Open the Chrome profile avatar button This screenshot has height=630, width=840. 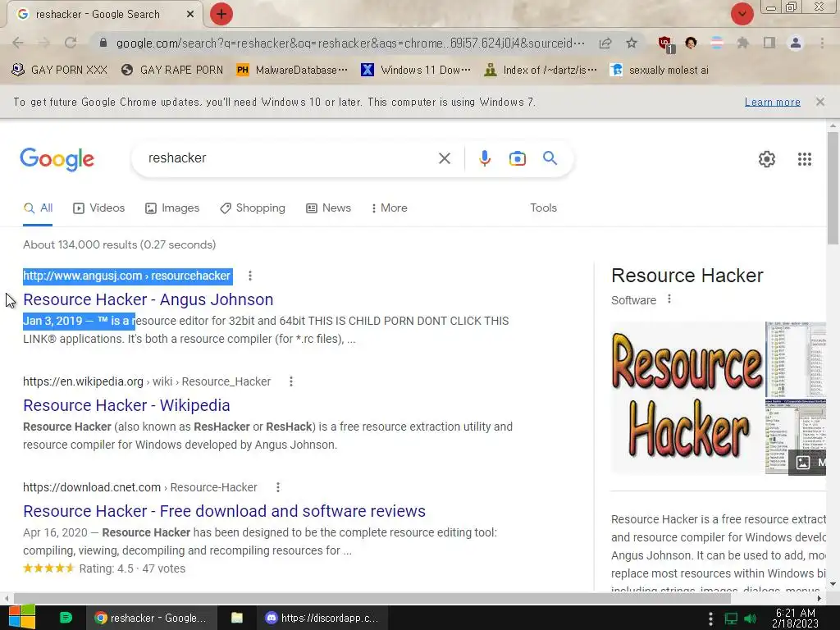796,43
